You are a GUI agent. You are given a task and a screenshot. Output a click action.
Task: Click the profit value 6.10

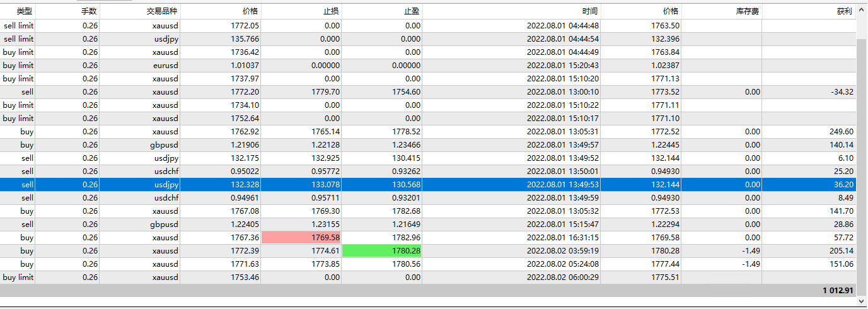[x=846, y=158]
